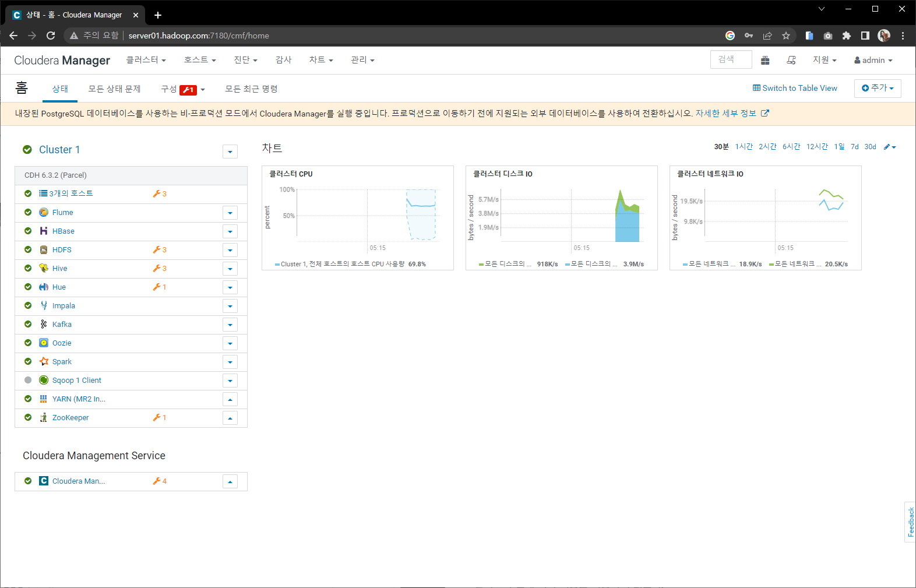916x588 pixels.
Task: Open 클러스터 디스크 IO chart title
Action: tap(503, 174)
